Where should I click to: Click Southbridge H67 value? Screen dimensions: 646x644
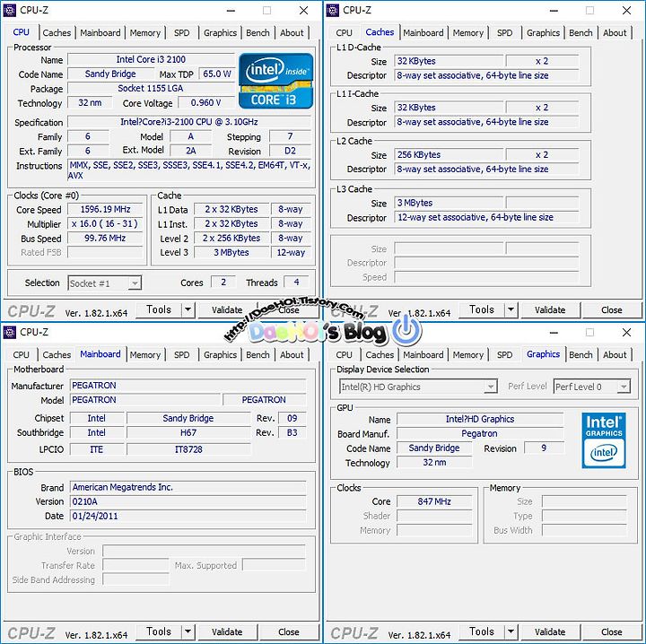point(188,432)
